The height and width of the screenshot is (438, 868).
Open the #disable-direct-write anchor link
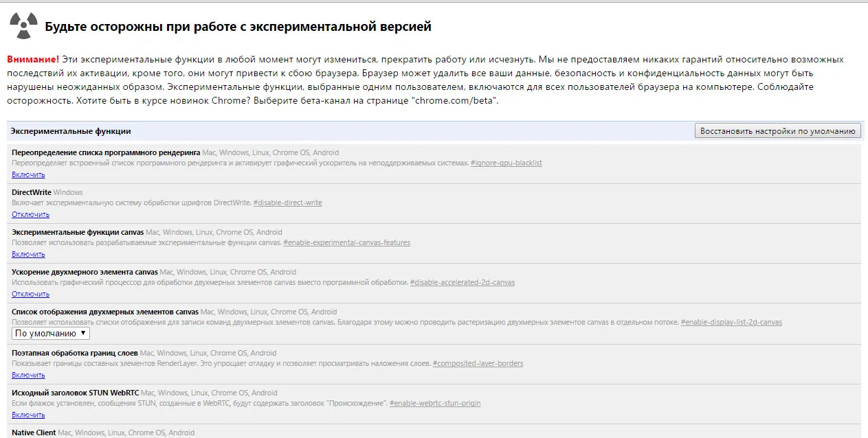pos(287,203)
